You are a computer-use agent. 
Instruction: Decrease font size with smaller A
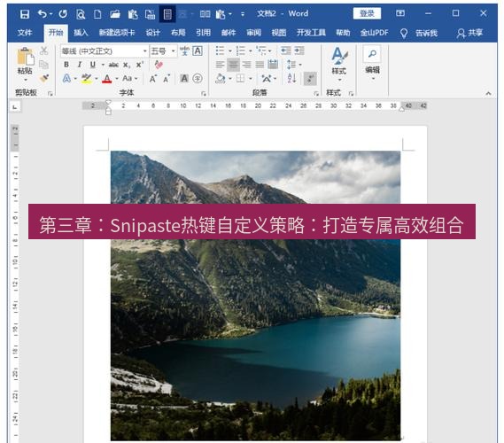pyautogui.click(x=167, y=79)
